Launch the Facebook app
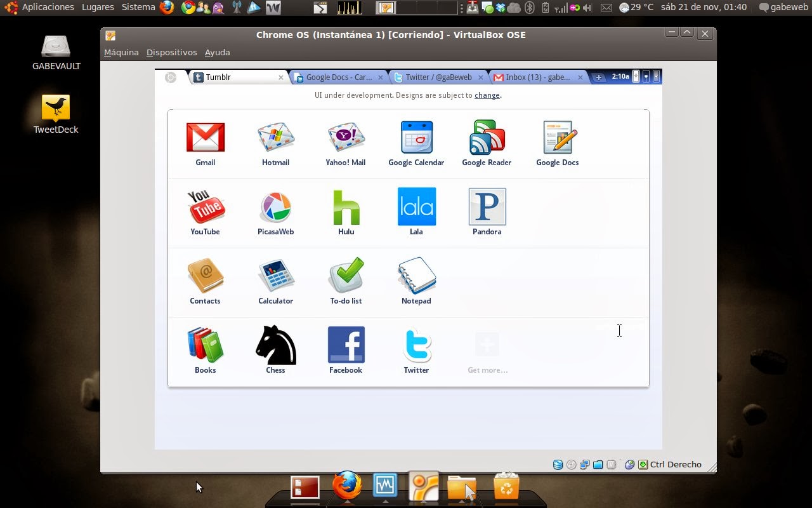The image size is (812, 508). (346, 345)
